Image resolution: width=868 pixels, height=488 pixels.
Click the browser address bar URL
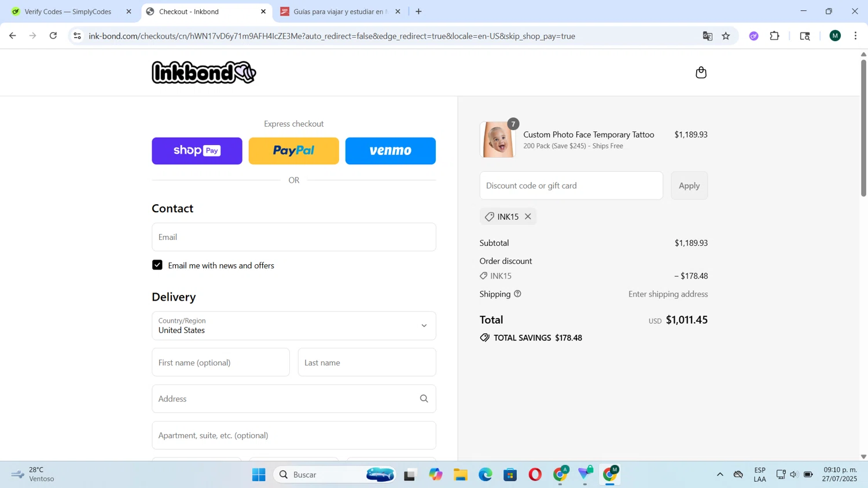pos(332,36)
